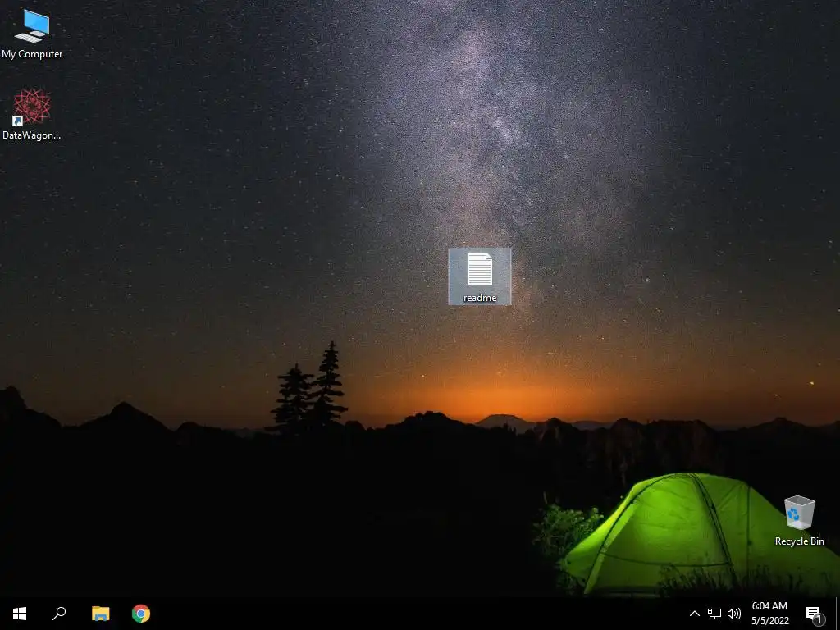
Task: Show hidden system tray icons
Action: point(694,614)
